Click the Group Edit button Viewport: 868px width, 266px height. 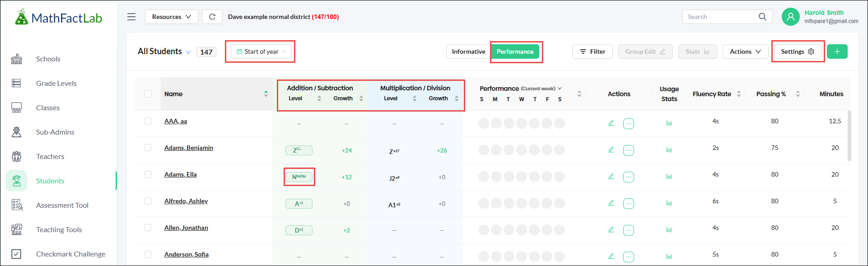(645, 51)
